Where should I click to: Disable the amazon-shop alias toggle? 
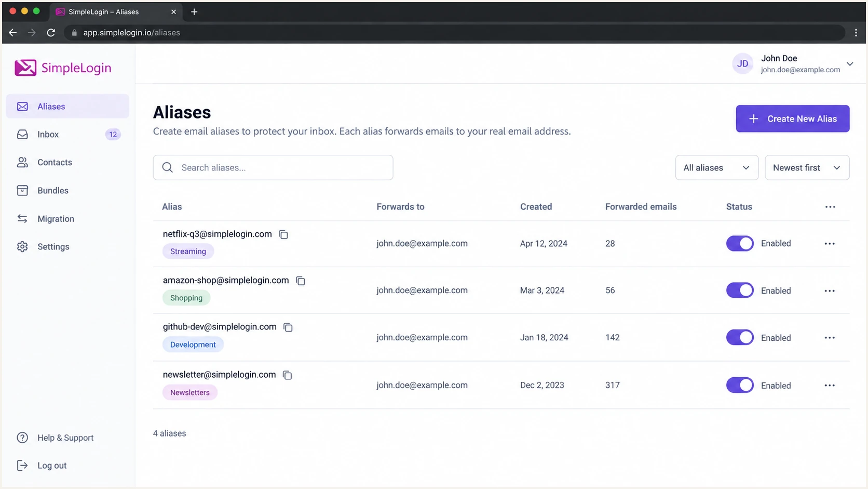click(740, 290)
